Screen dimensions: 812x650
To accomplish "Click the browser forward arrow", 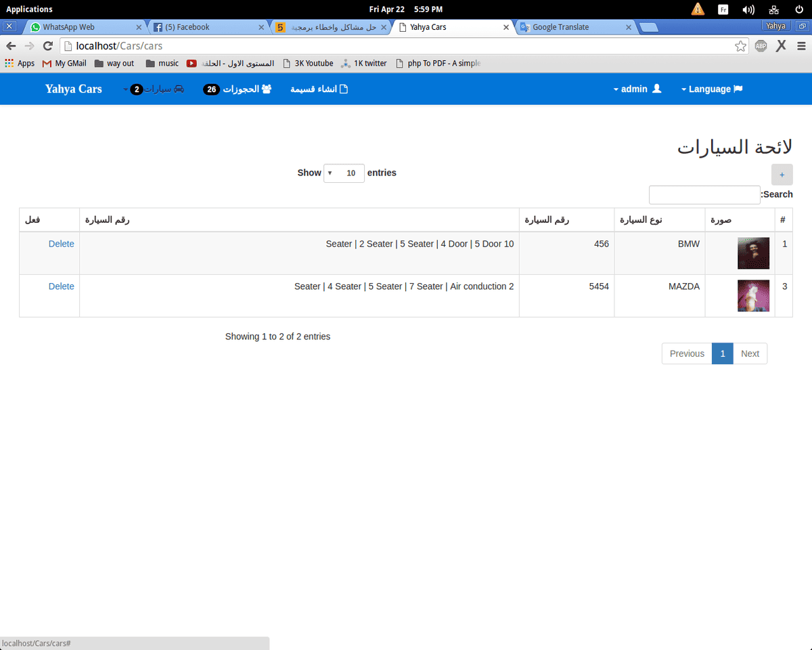I will tap(29, 46).
